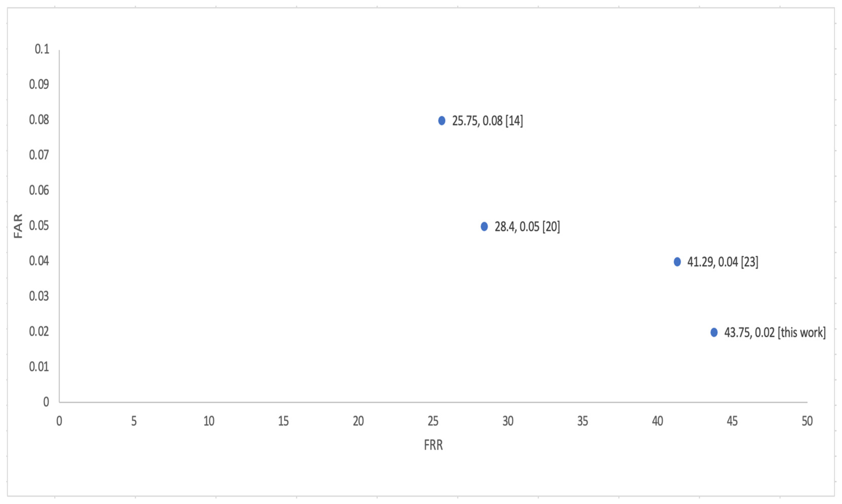The height and width of the screenshot is (504, 842).
Task: Click the '25.75, 0.08 [14]' data label
Action: 487,121
